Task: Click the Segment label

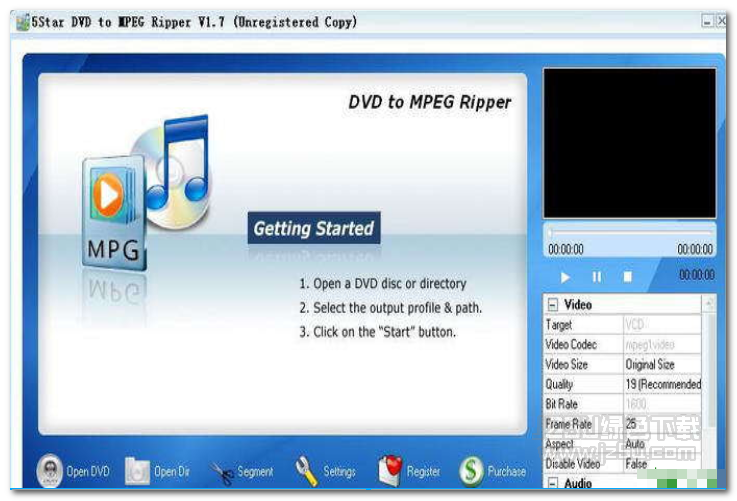Action: click(x=255, y=471)
